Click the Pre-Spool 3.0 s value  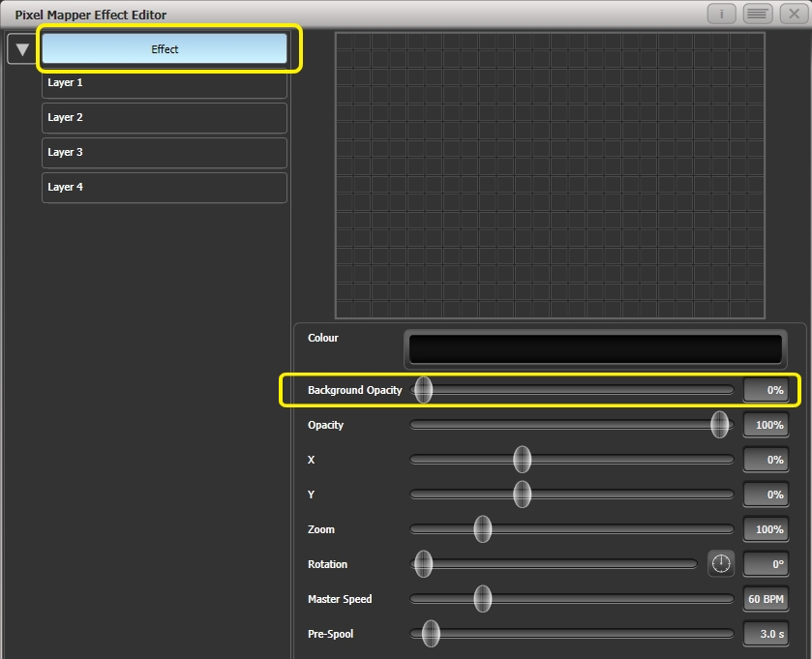765,634
